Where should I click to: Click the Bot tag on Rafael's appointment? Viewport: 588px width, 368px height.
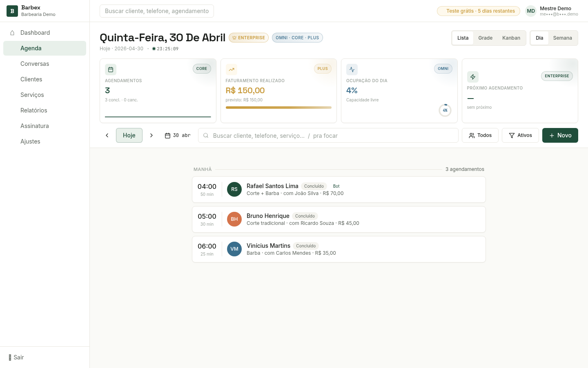pos(336,186)
